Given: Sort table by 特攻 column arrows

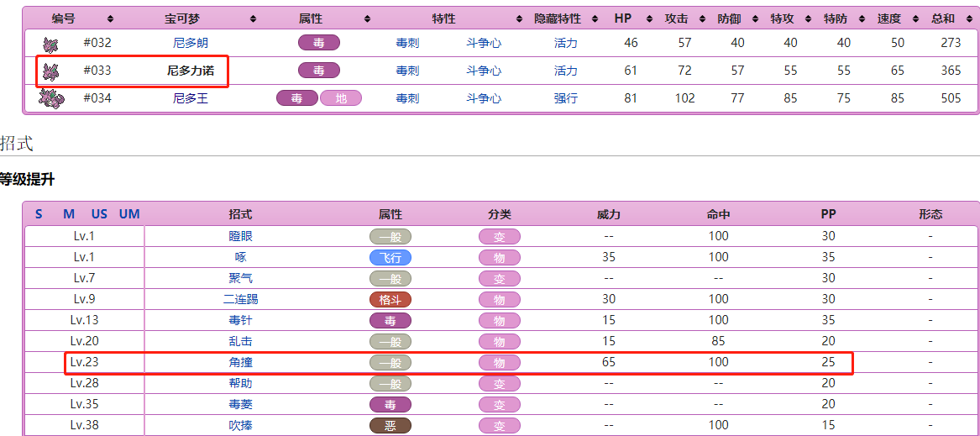Looking at the screenshot, I should click(x=809, y=19).
